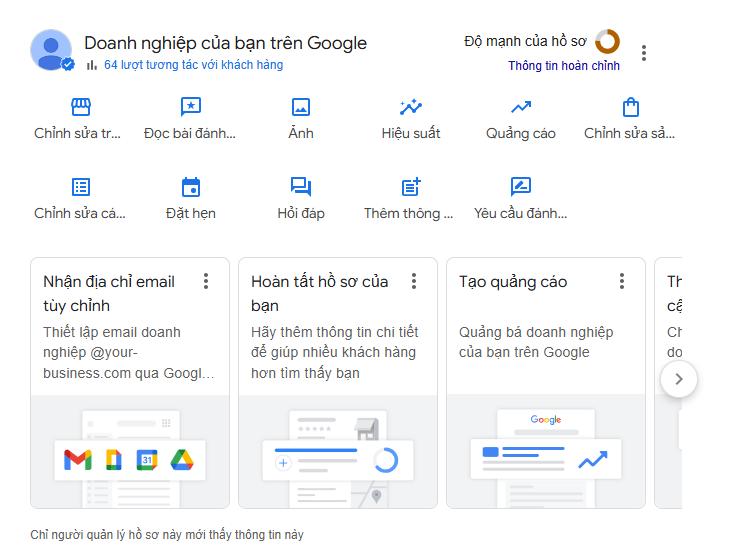Open the read reviews star icon
The image size is (742, 560).
(191, 107)
